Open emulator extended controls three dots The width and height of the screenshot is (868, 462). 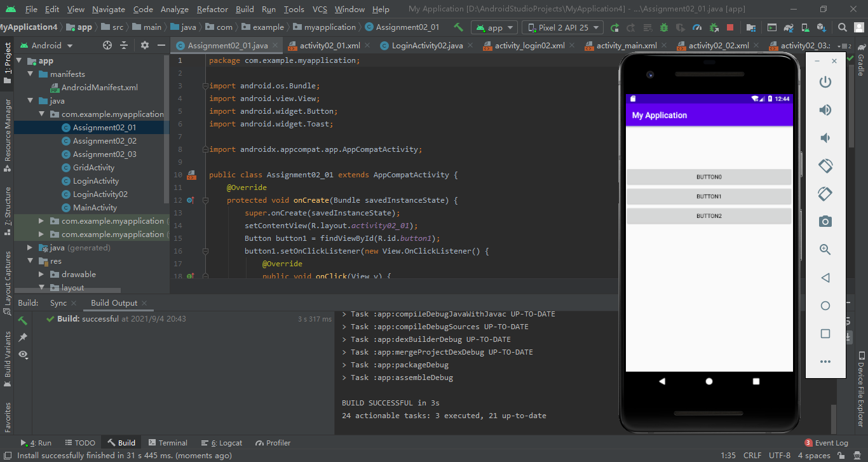[x=825, y=362]
